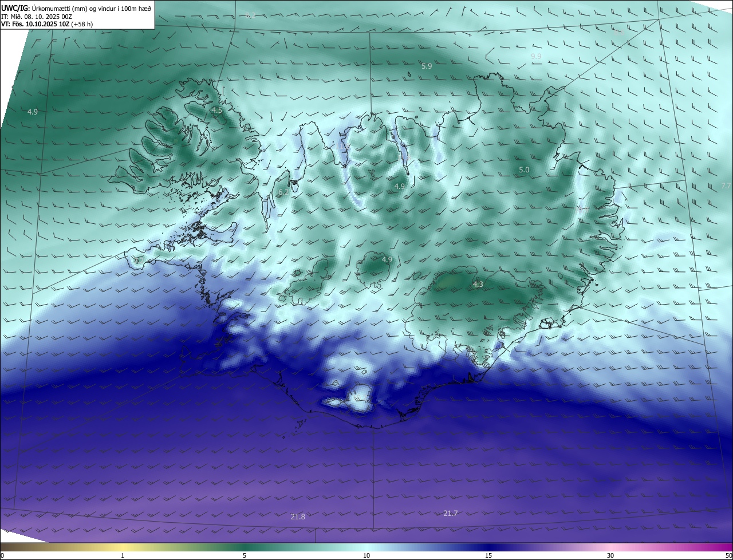Screen dimensions: 733x560
Task: Select the valid time 'VT: Fös. 10.10.2025 10Z (+58 h)'
Action: pos(47,24)
